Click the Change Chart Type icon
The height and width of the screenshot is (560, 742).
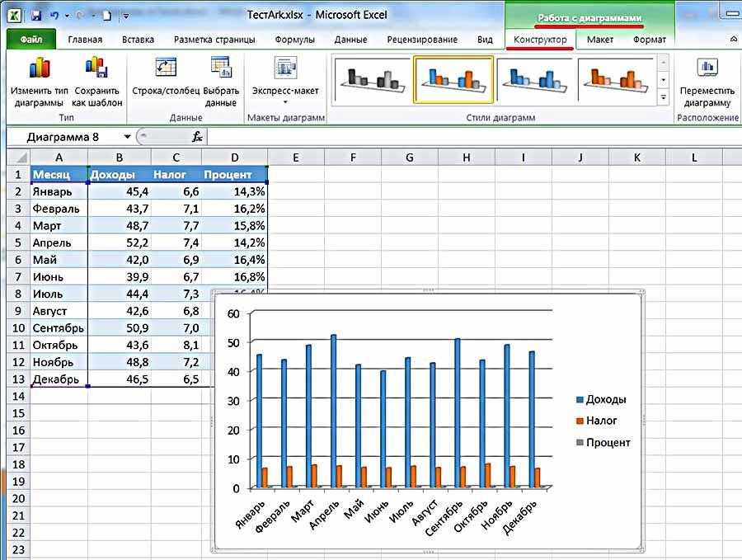[39, 68]
